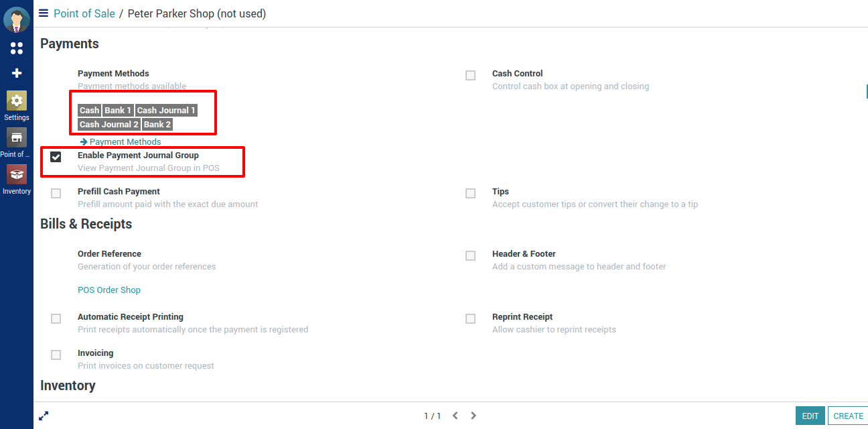Toggle the hamburger menu icon

[x=44, y=13]
